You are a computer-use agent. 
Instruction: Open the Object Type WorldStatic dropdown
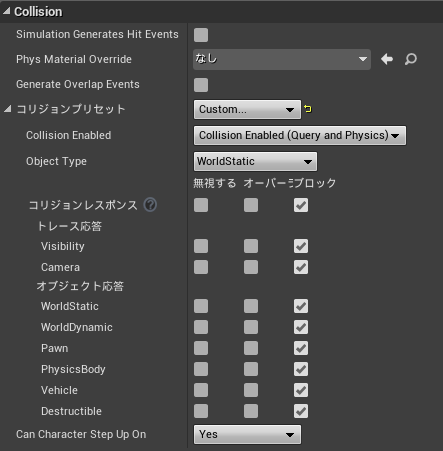coord(255,161)
